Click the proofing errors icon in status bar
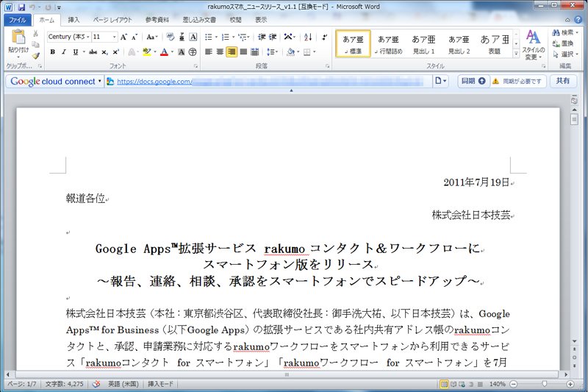 [96, 384]
